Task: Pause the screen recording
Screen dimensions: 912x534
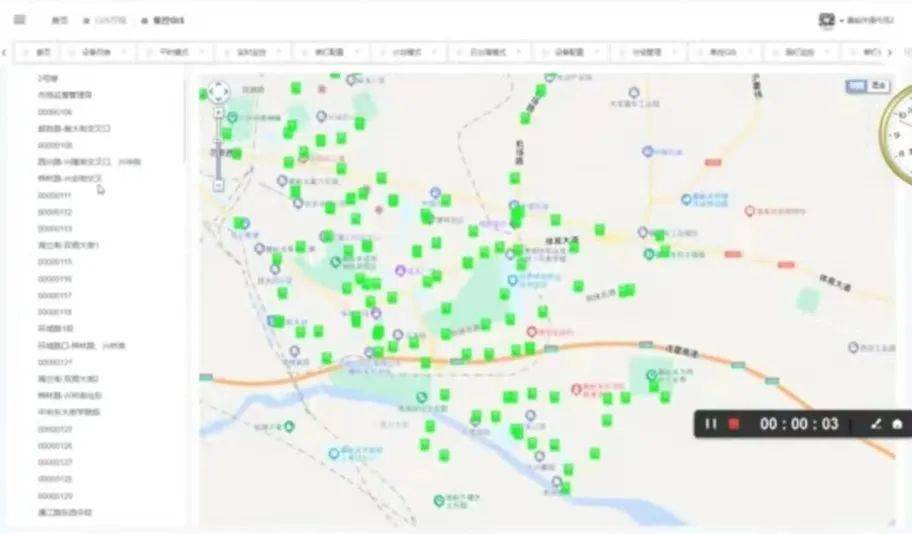Action: pos(711,424)
